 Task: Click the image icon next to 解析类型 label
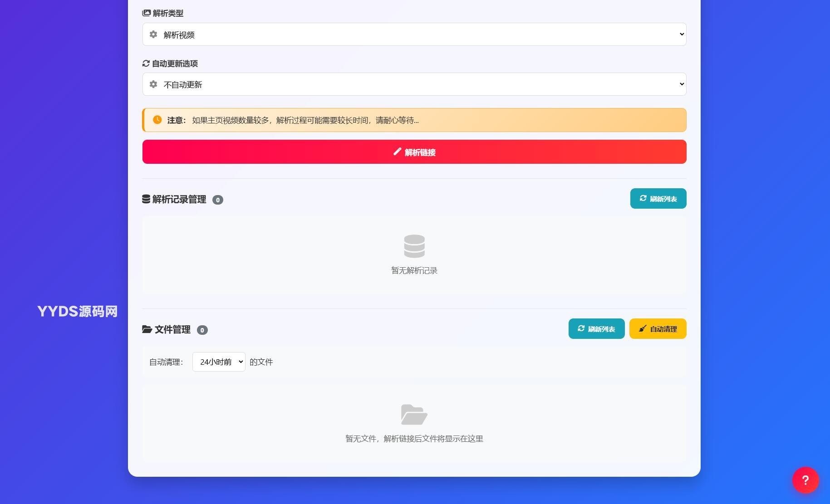146,13
